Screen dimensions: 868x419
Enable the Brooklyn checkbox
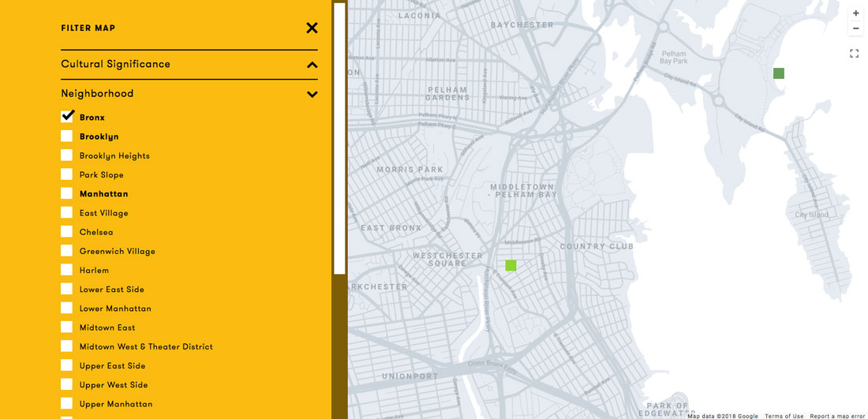click(x=67, y=137)
